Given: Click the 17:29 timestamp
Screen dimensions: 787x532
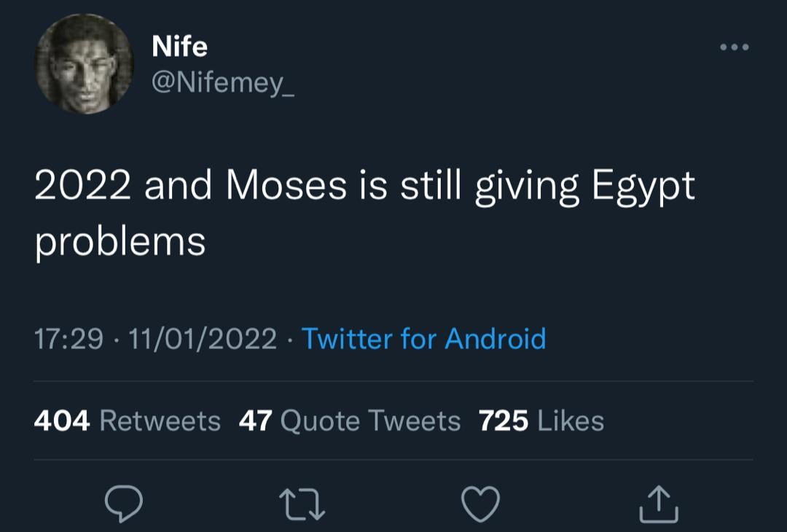Looking at the screenshot, I should click(x=68, y=338).
